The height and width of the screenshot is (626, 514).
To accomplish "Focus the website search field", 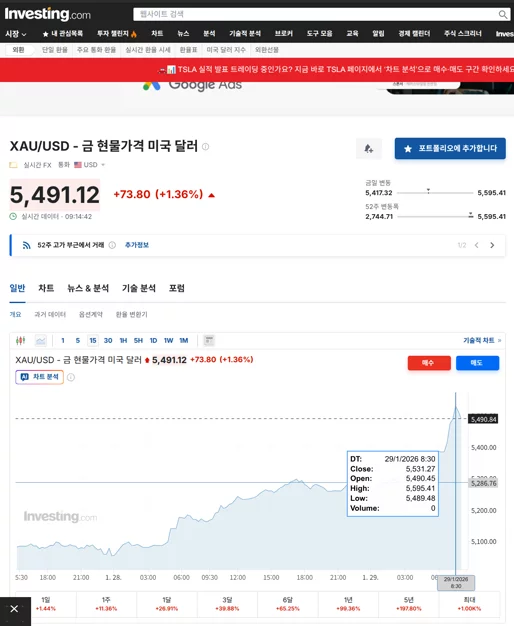I will tap(316, 14).
